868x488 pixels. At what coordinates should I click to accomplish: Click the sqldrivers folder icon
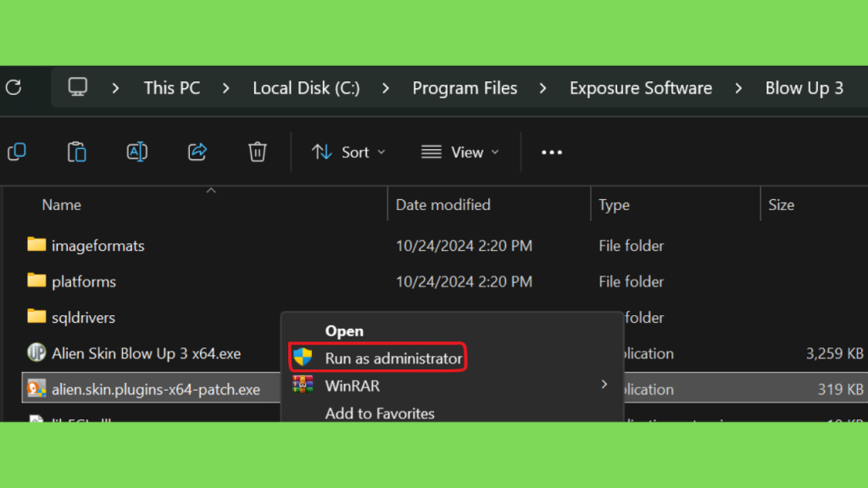point(36,316)
